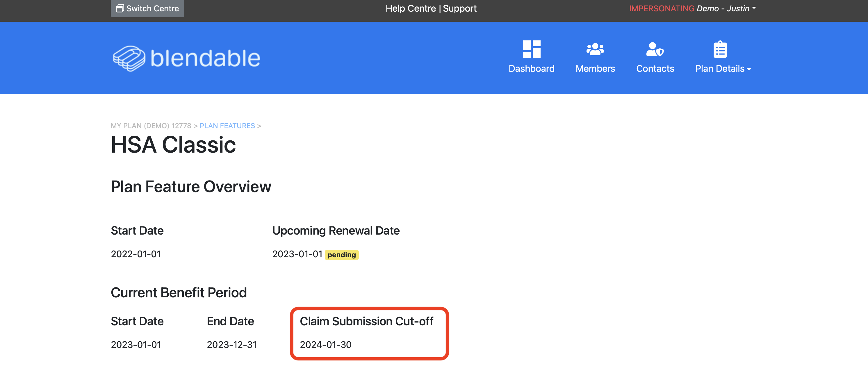Click the yellow pending badge
The width and height of the screenshot is (868, 368).
341,255
